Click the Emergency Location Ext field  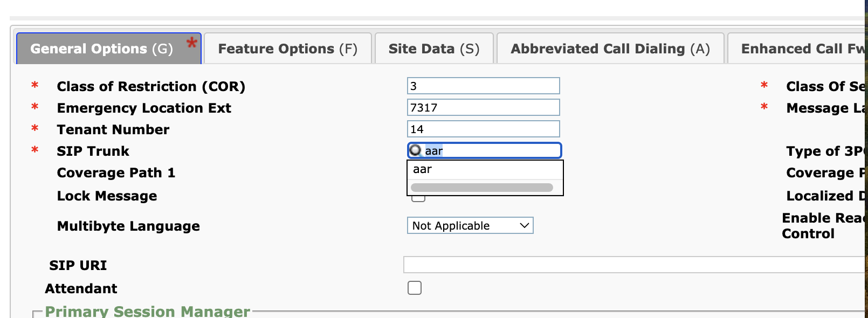click(x=483, y=108)
